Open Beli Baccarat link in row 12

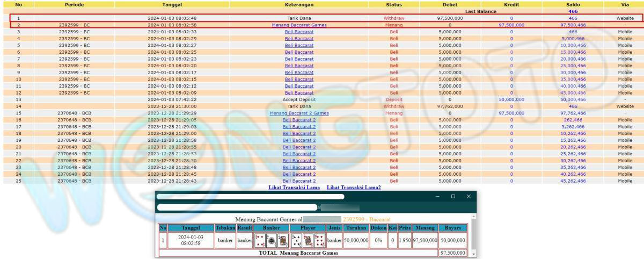(299, 92)
